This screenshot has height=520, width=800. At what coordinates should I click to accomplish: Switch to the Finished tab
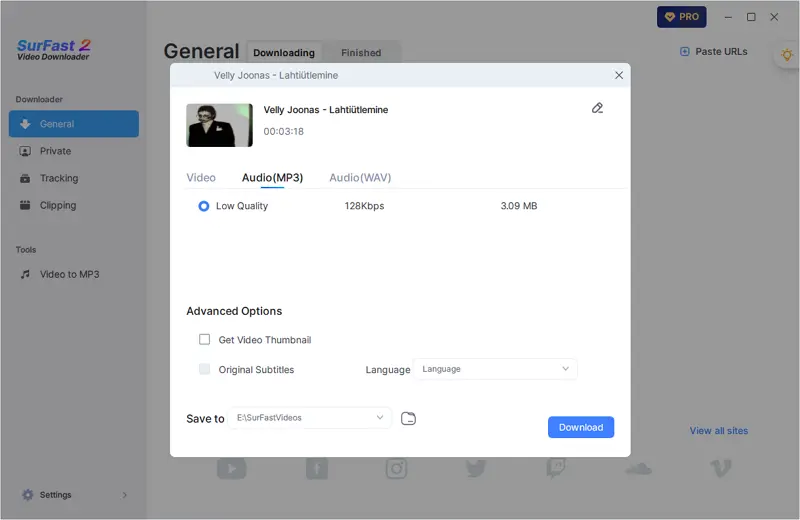click(361, 53)
